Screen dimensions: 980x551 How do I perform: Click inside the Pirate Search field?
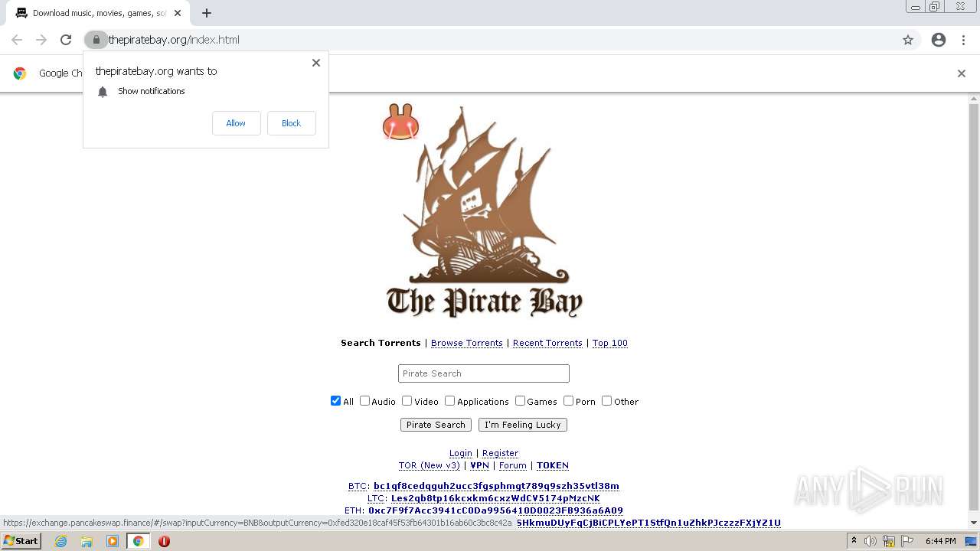484,373
